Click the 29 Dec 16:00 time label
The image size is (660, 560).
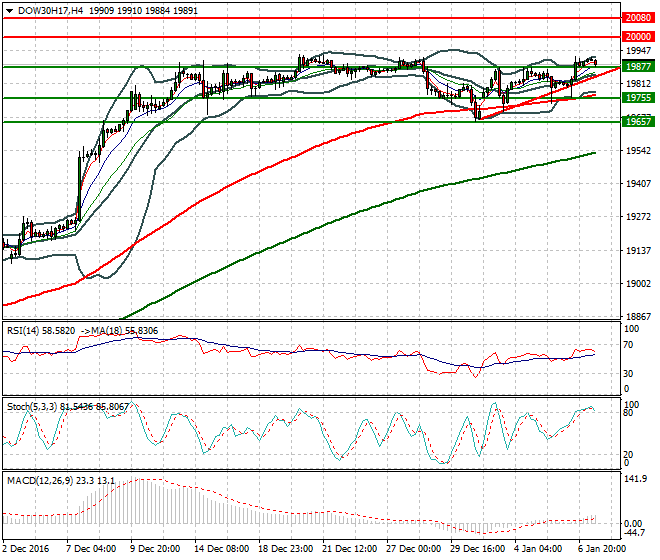[477, 549]
